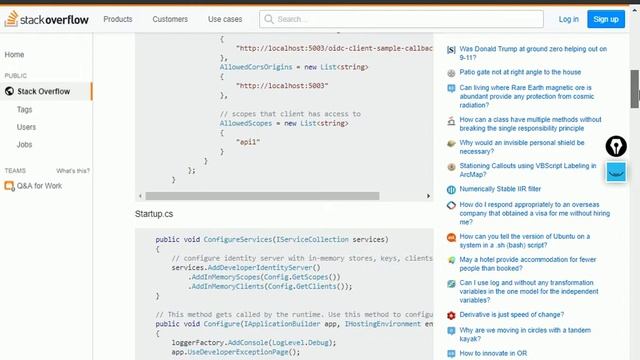Click the code block horizontal scrollbar thumb
640x360 pixels.
point(262,196)
